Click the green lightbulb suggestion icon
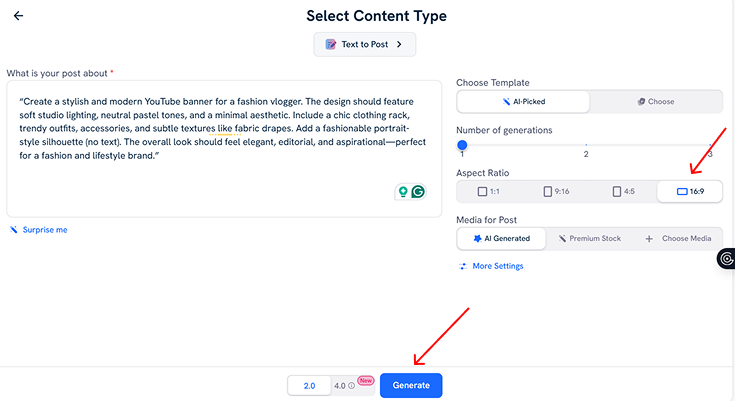Screen dimensions: 735x401 pos(403,191)
